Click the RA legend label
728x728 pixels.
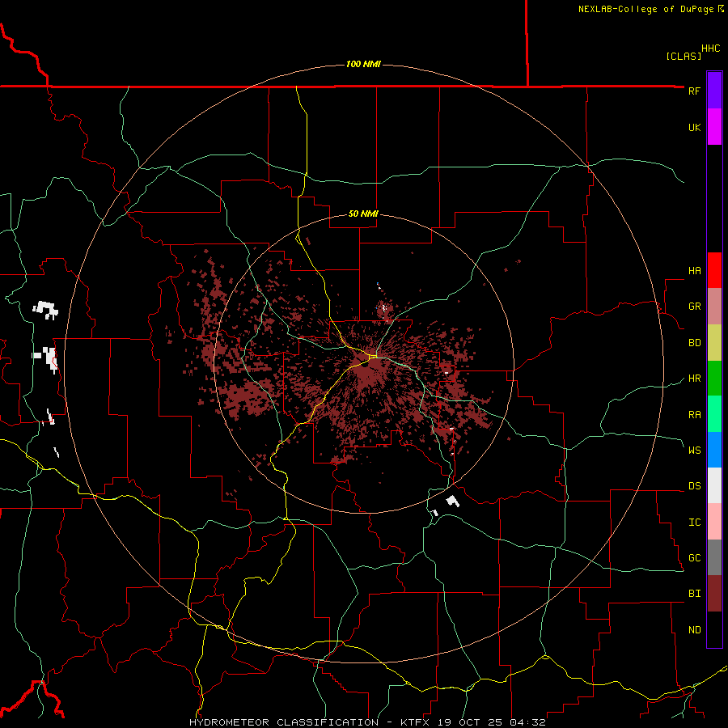pyautogui.click(x=694, y=415)
